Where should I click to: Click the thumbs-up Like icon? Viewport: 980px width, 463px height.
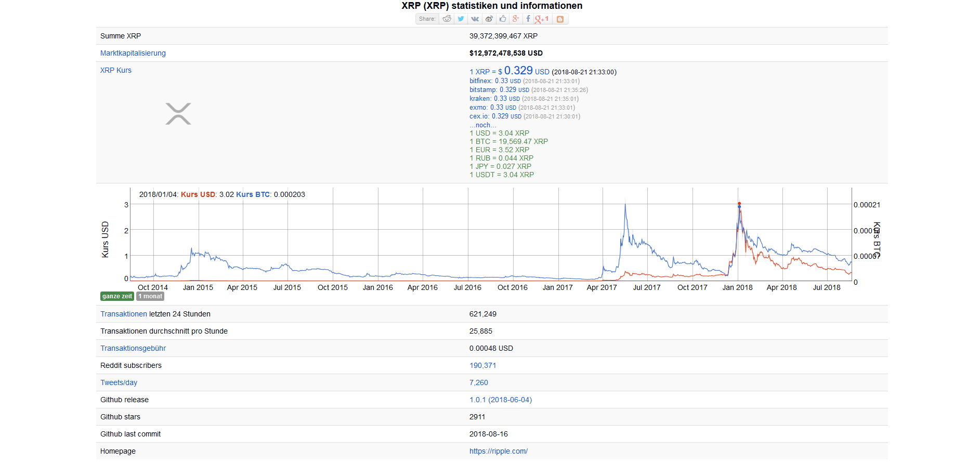click(x=502, y=19)
